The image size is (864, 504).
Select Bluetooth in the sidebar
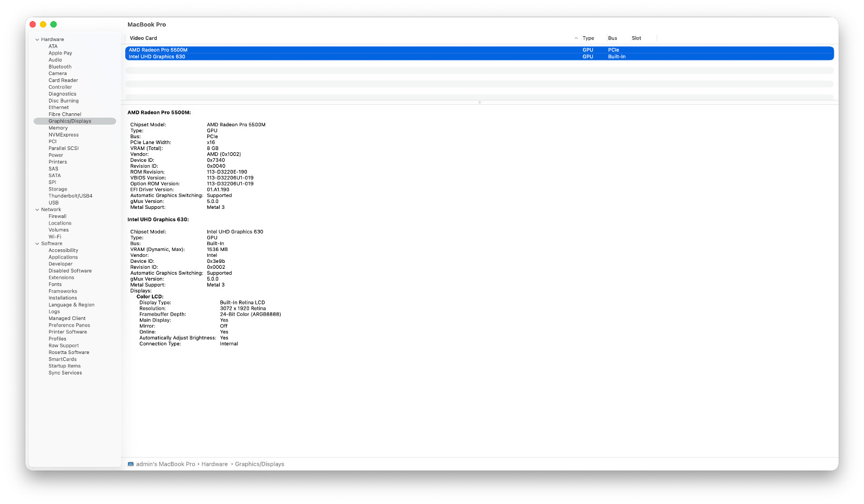60,67
